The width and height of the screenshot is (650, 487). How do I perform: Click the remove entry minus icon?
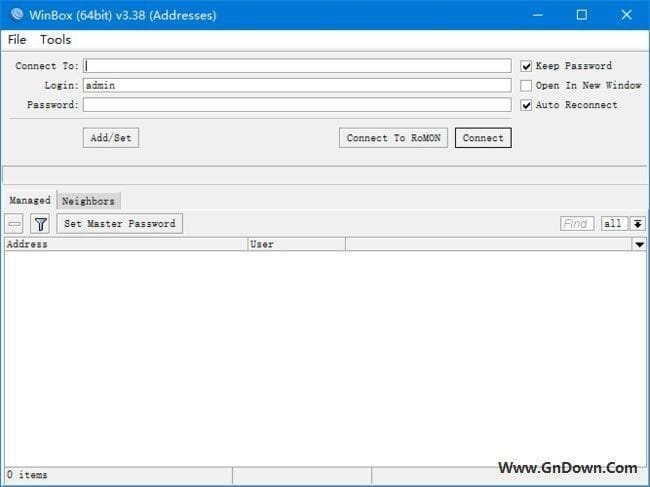14,224
